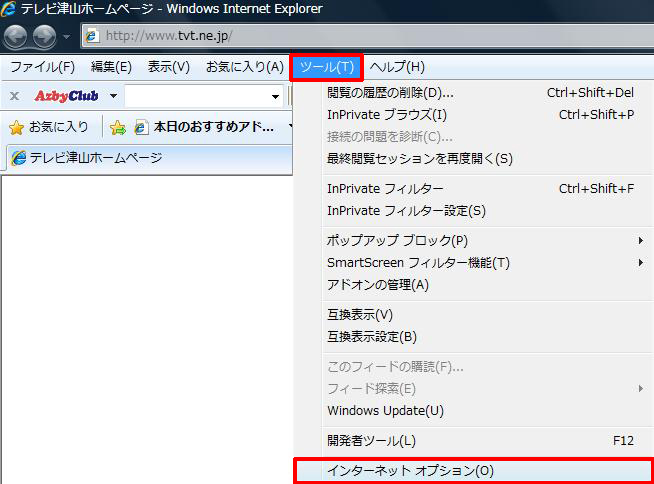Image resolution: width=654 pixels, height=484 pixels.
Task: Open the 表示(V) menu
Action: pos(169,67)
